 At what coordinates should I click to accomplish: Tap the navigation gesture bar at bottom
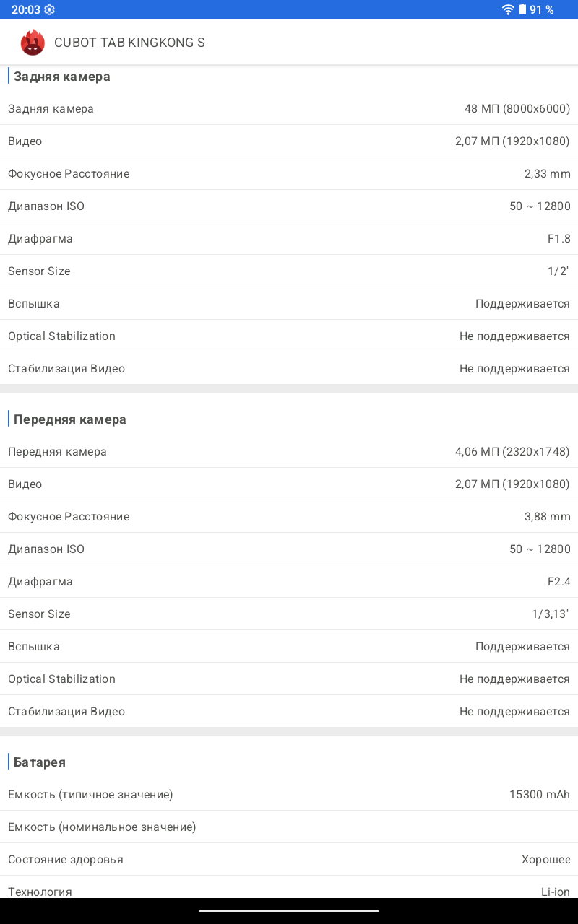tap(289, 911)
